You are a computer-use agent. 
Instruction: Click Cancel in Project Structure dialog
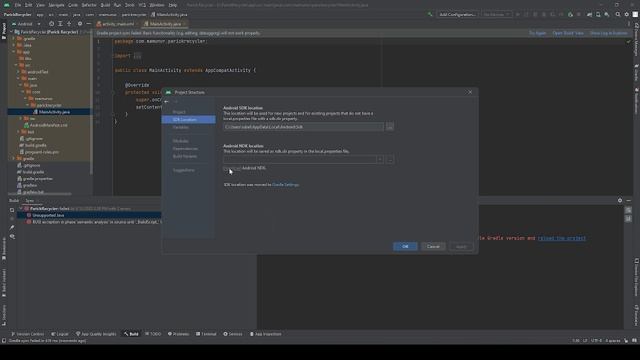433,247
